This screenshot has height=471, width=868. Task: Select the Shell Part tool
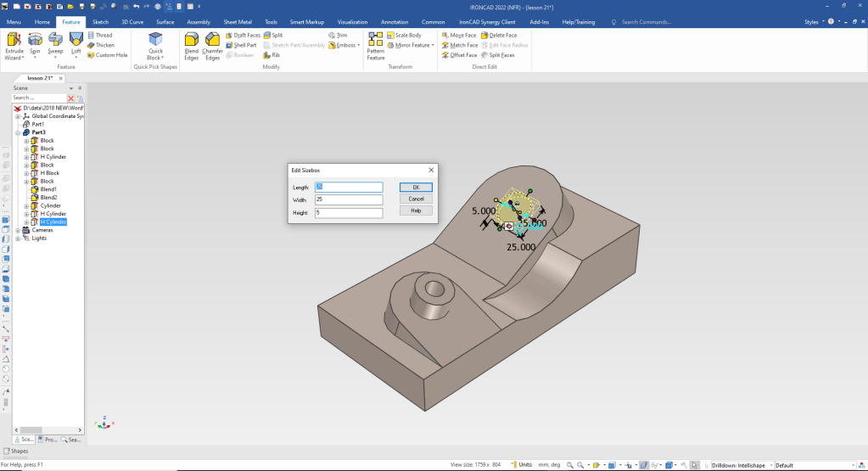(241, 45)
